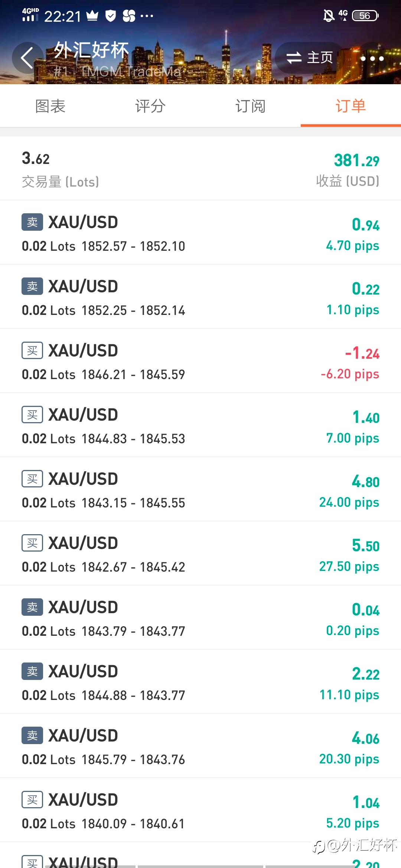Switch to the 评分 tab

pyautogui.click(x=150, y=106)
